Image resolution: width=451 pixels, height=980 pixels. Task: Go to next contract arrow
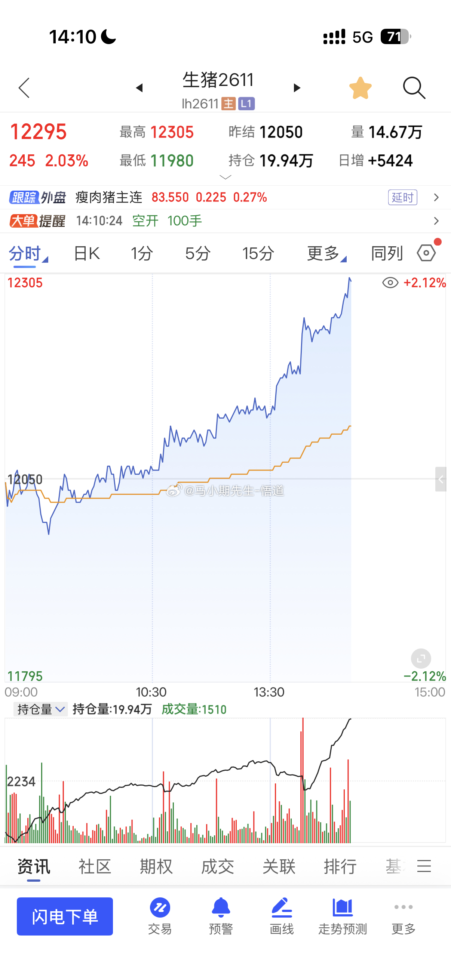click(297, 88)
